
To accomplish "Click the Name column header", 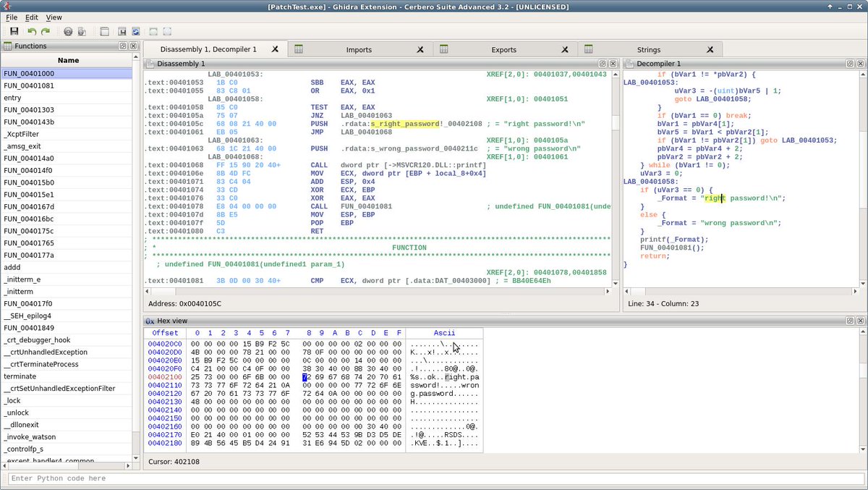I will click(68, 61).
